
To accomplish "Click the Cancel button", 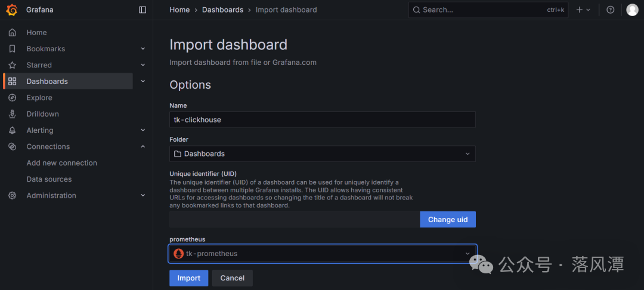I will [233, 278].
